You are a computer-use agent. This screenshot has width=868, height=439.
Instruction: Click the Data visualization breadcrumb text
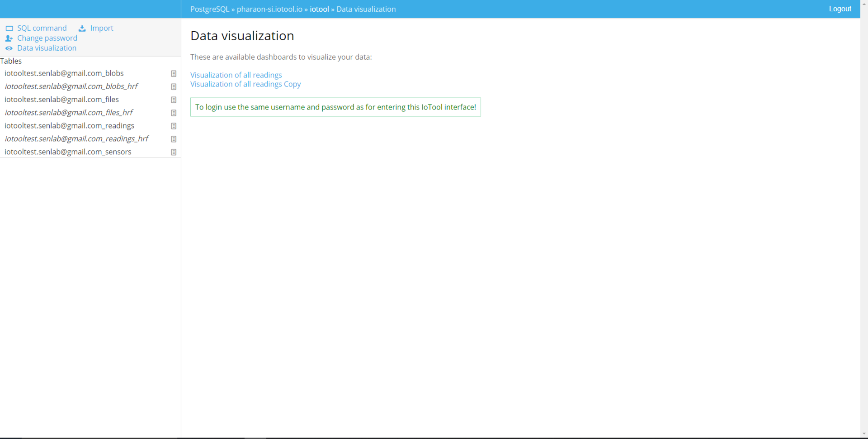(x=366, y=9)
